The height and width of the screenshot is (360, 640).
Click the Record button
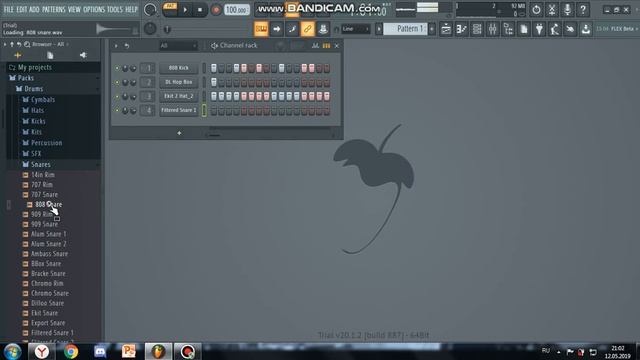pyautogui.click(x=216, y=9)
